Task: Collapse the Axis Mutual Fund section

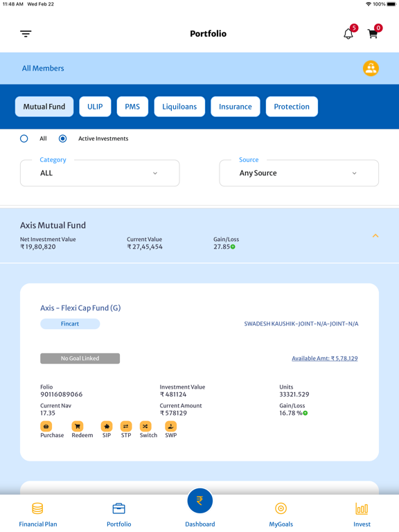Action: pyautogui.click(x=375, y=236)
